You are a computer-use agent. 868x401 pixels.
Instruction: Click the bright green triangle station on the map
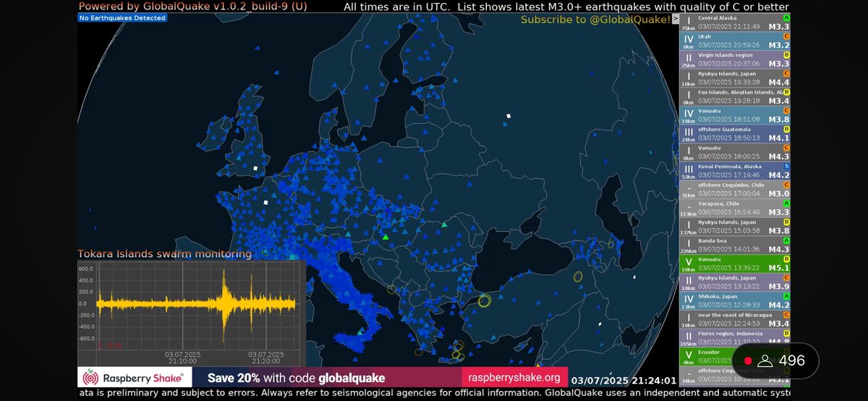[x=386, y=237]
